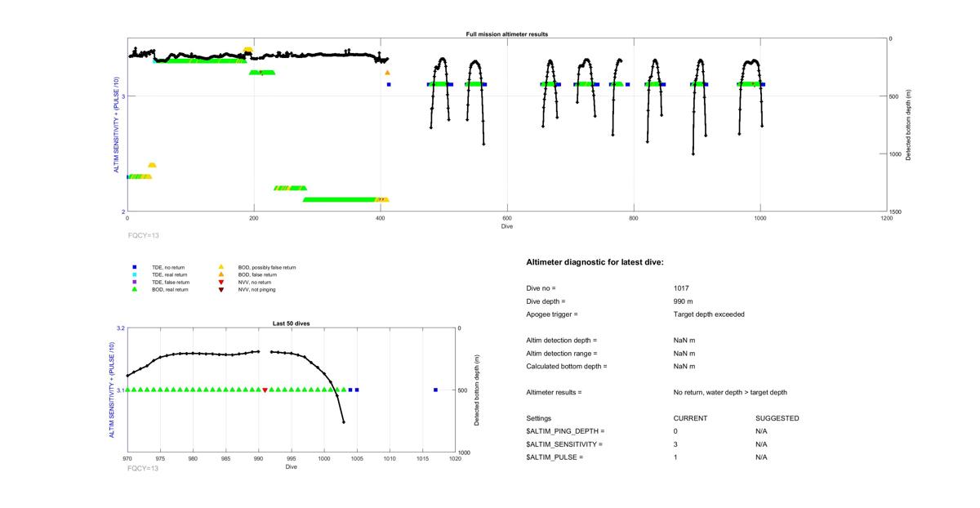
Task: Click the 'Altim detection range =' label
Action: tap(562, 354)
